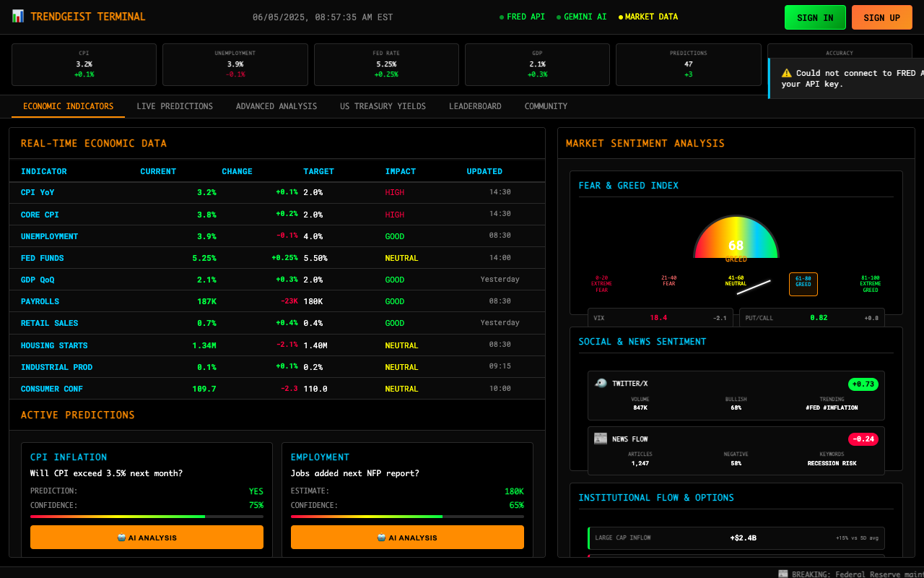Viewport: 924px width, 578px height.
Task: Select the Retail Sales indicator row
Action: point(277,323)
